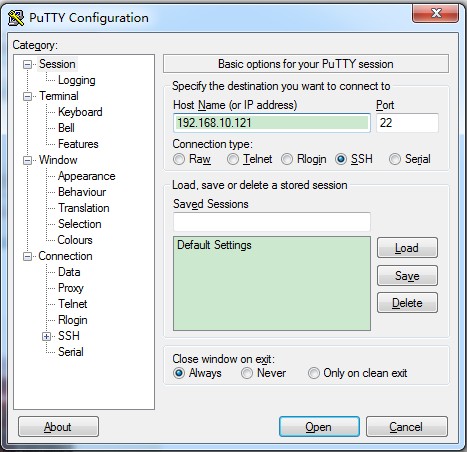Viewport: 467px width, 452px height.
Task: Open the Colours settings category
Action: point(75,240)
